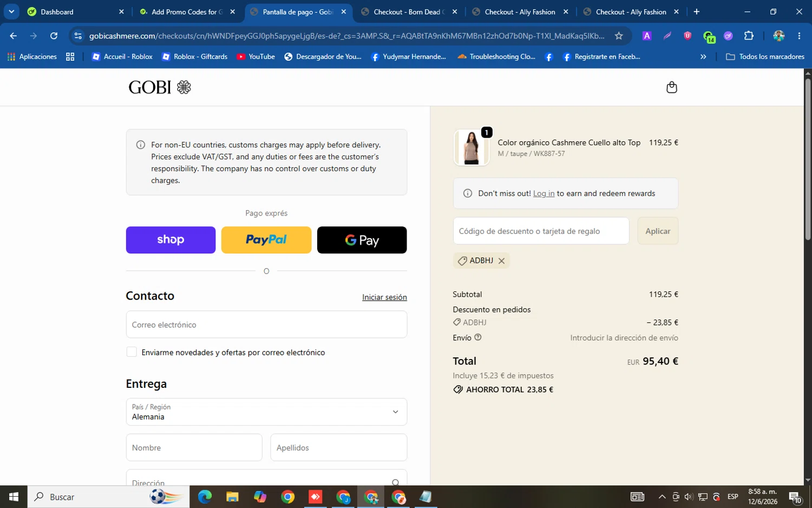This screenshot has width=812, height=508.
Task: Open the Descargador de You... bookmark
Action: (323, 56)
